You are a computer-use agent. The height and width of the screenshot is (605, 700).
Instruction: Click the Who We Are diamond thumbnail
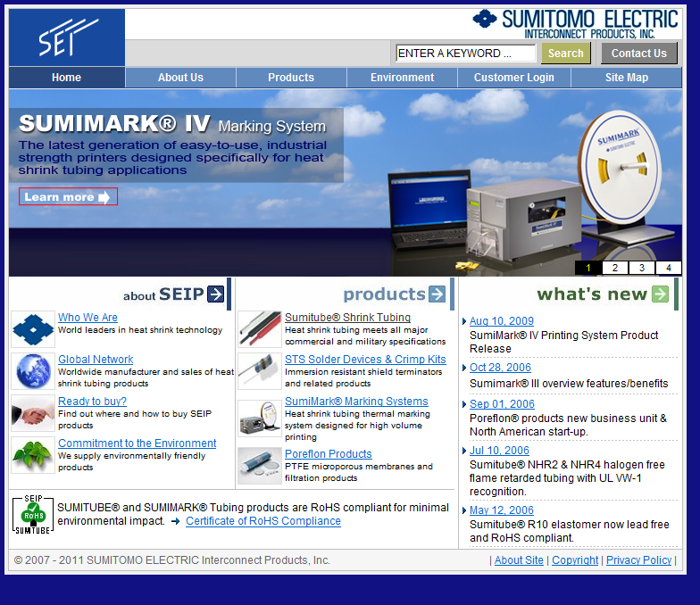pyautogui.click(x=33, y=329)
